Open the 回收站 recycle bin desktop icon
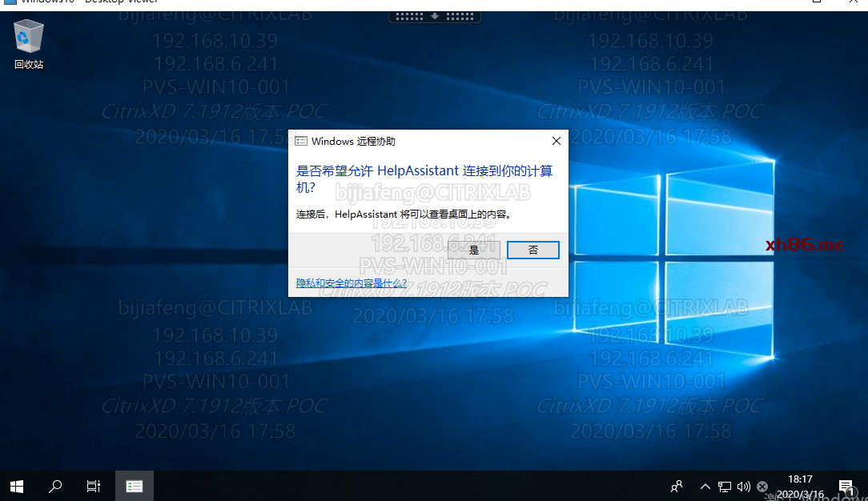Screen dimensions: 868x501 point(29,43)
